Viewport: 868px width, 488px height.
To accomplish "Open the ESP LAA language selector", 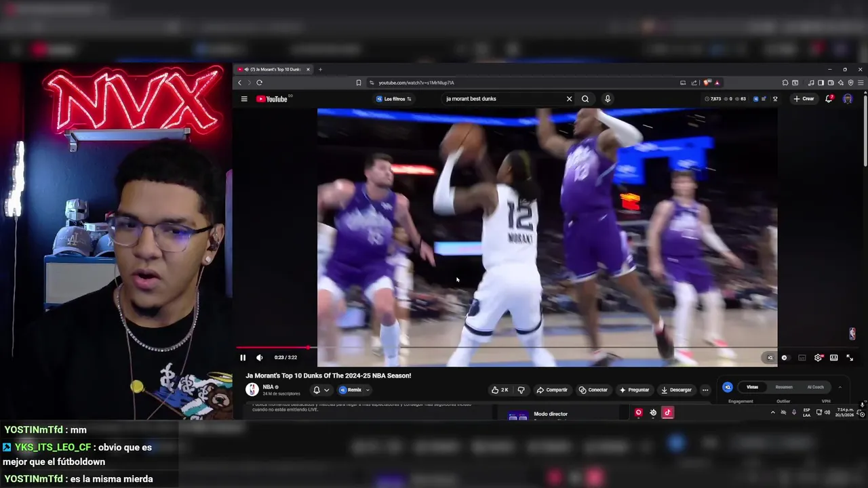I will coord(806,412).
